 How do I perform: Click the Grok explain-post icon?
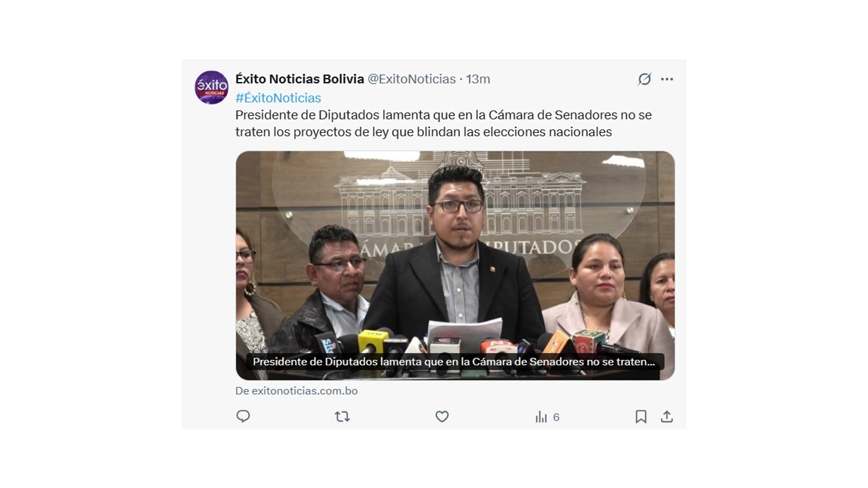[x=644, y=79]
